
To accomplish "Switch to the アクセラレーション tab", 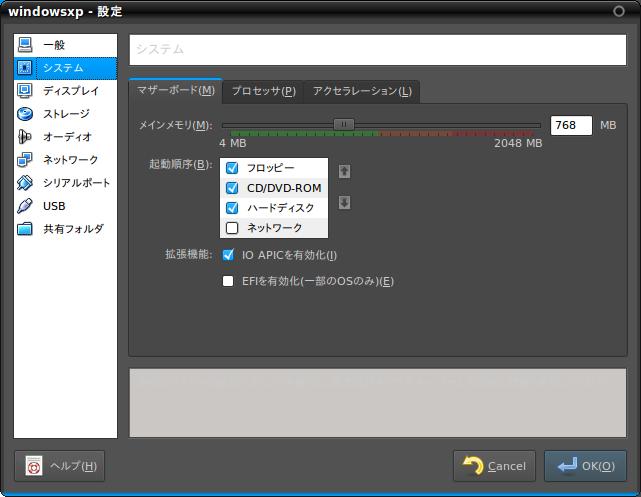I will pyautogui.click(x=362, y=91).
